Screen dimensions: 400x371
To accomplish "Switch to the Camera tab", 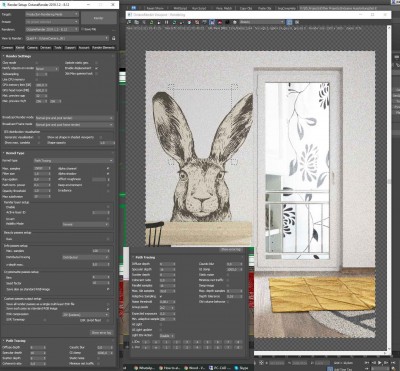I will [x=32, y=48].
